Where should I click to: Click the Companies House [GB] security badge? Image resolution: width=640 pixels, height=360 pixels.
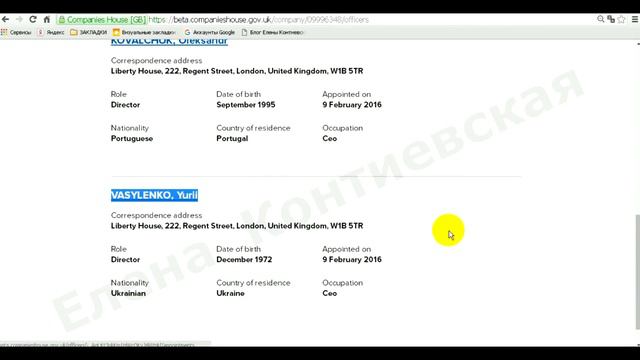102,20
